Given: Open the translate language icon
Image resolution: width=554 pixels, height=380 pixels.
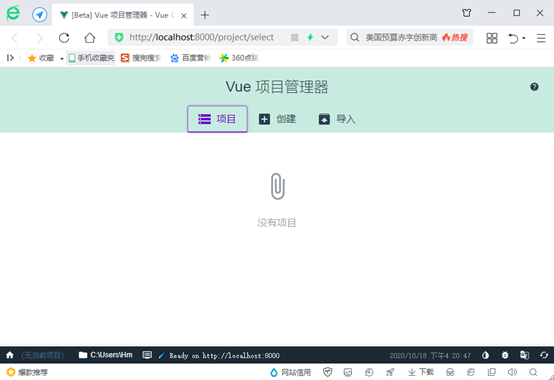Looking at the screenshot, I should (524, 355).
